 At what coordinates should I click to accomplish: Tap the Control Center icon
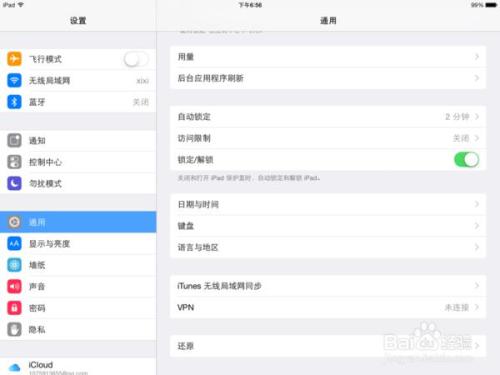click(14, 162)
